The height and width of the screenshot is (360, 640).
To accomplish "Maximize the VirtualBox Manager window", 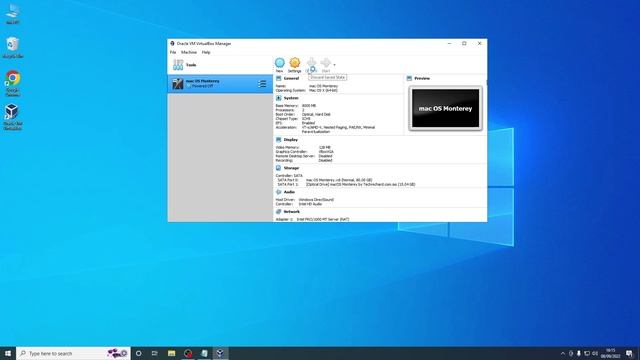I will (x=464, y=43).
